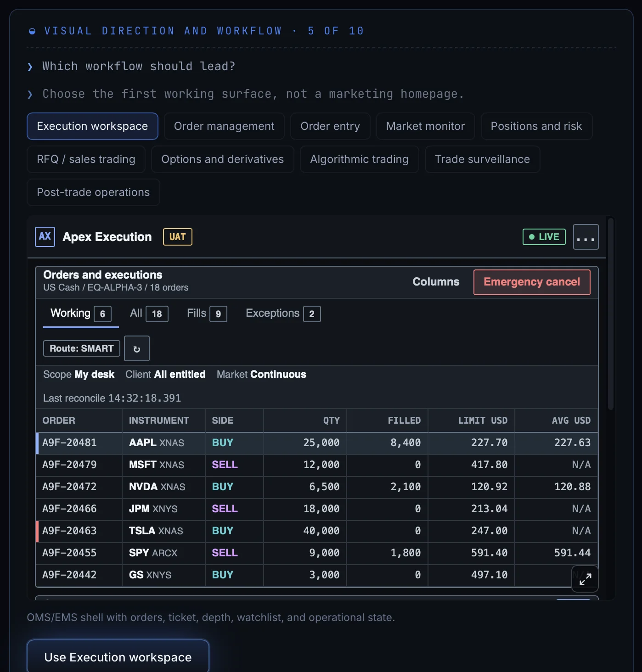Pick the Algorithmic trading option
Image resolution: width=642 pixels, height=672 pixels.
point(359,159)
